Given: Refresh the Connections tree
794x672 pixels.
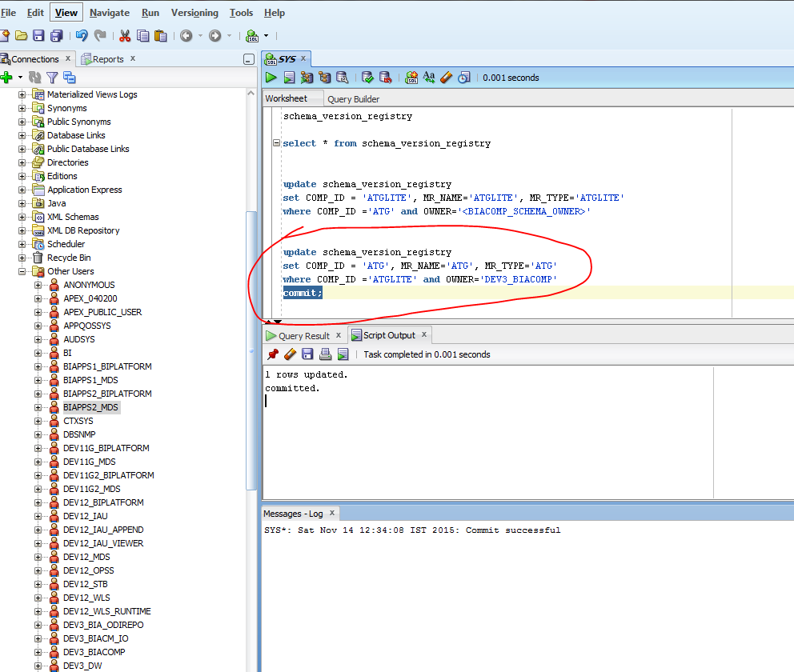Looking at the screenshot, I should pos(35,78).
